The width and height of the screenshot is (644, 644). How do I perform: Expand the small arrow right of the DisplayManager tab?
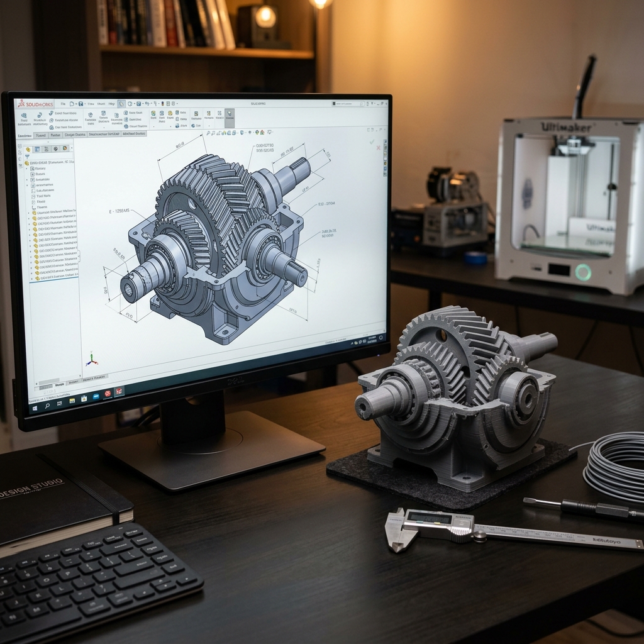pos(72,148)
